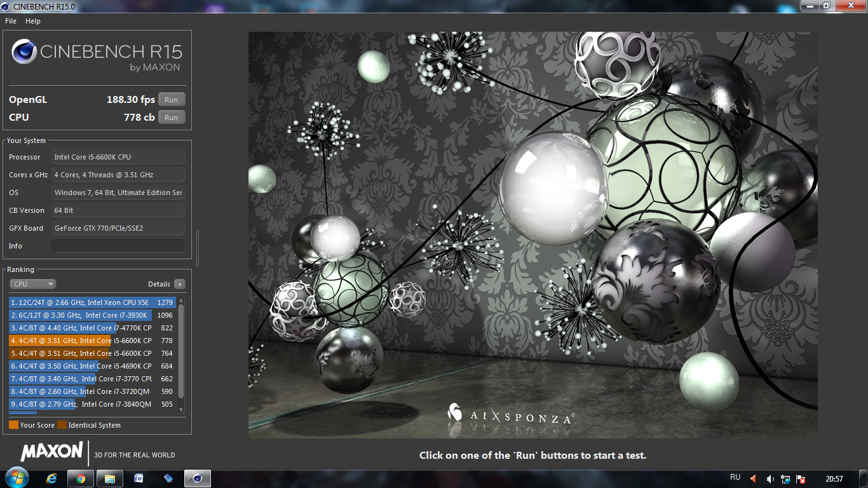
Task: Click the taskbar clock showing 20:57
Action: (x=834, y=478)
